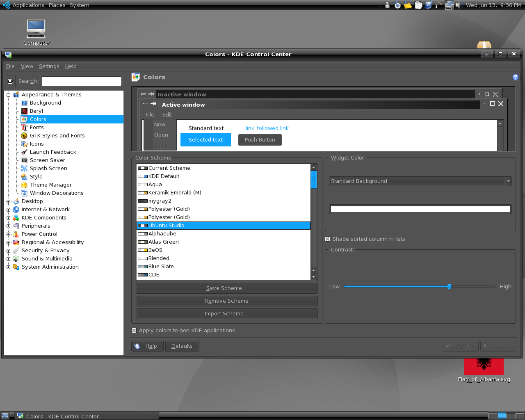Click the Security & Privacy icon

[16, 251]
